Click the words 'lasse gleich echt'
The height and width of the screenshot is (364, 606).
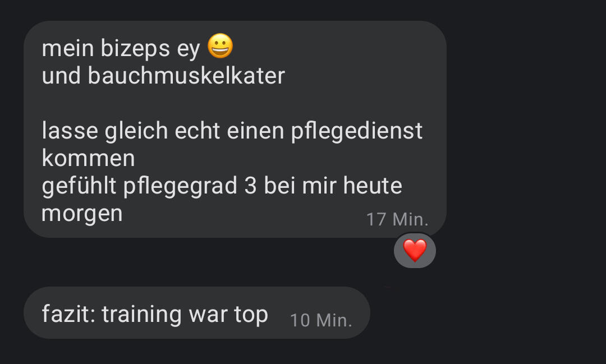131,131
